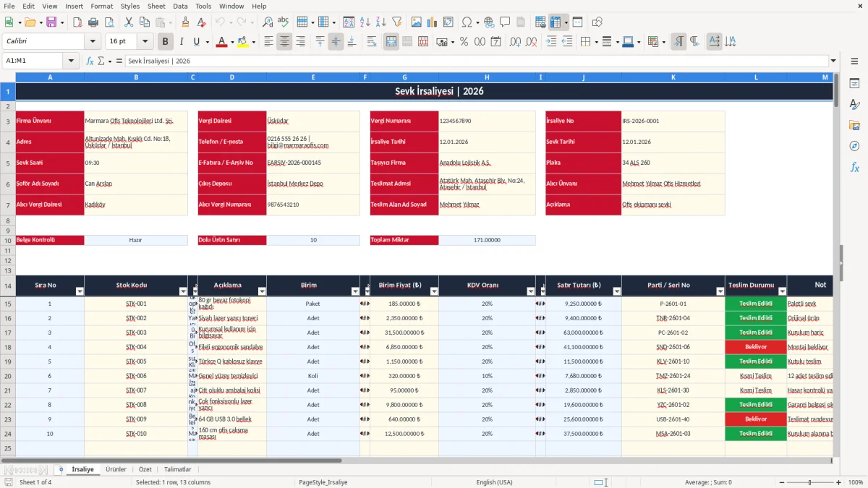Viewport: 868px width, 488px height.
Task: Click the Sort Ascending icon
Action: click(x=365, y=22)
